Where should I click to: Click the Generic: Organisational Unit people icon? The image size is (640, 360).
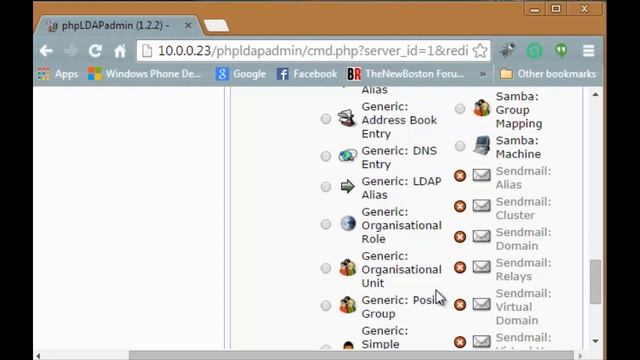coord(348,268)
